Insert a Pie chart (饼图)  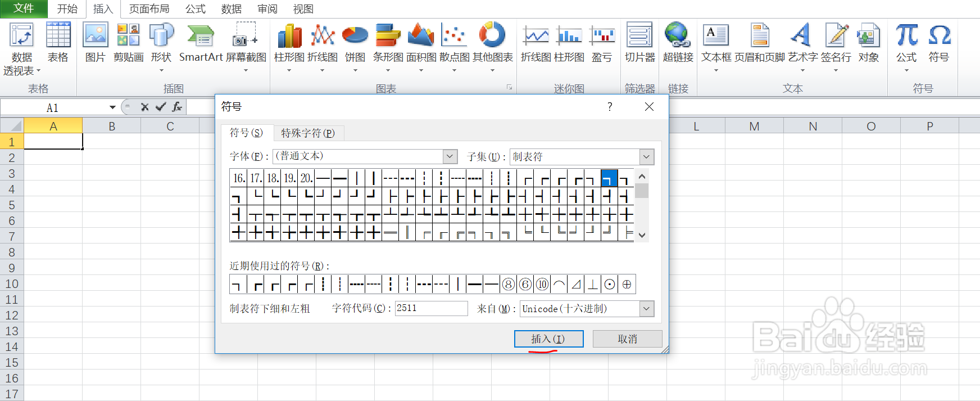(x=355, y=48)
